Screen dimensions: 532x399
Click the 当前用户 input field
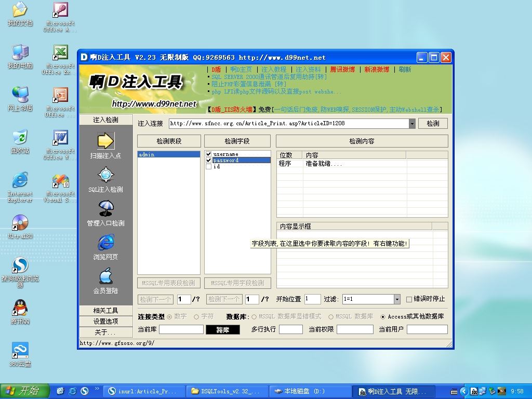pos(427,329)
